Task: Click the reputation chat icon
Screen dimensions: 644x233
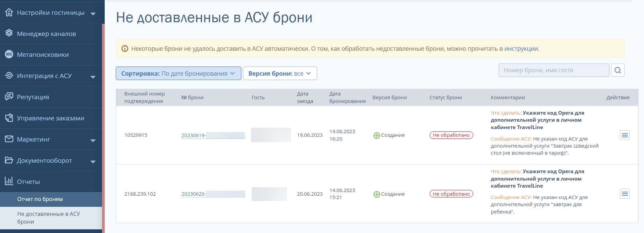Action: (9, 96)
